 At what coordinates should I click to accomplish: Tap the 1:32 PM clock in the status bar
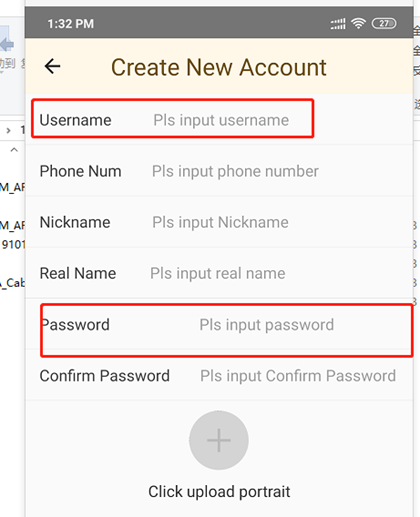[x=71, y=24]
